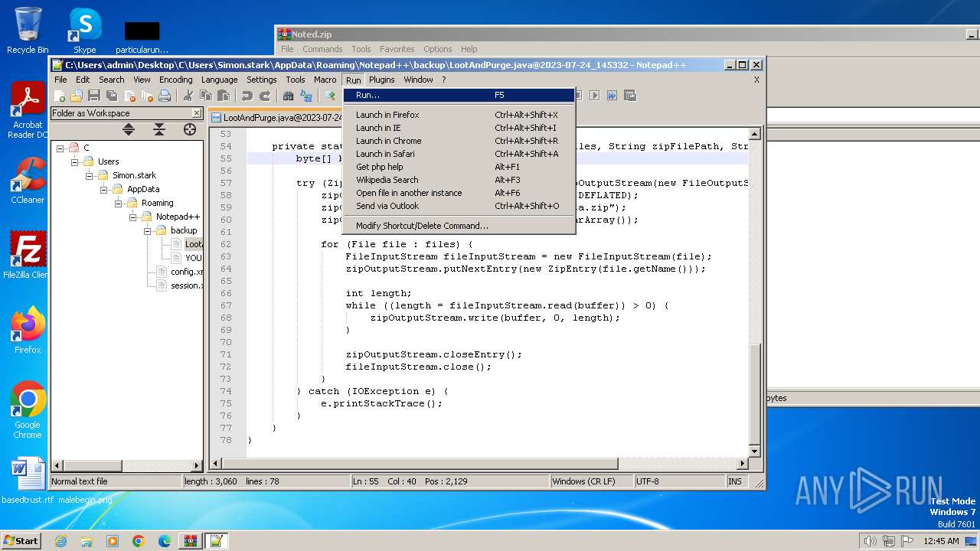
Task: Click the Print toolbar icon
Action: point(165,96)
